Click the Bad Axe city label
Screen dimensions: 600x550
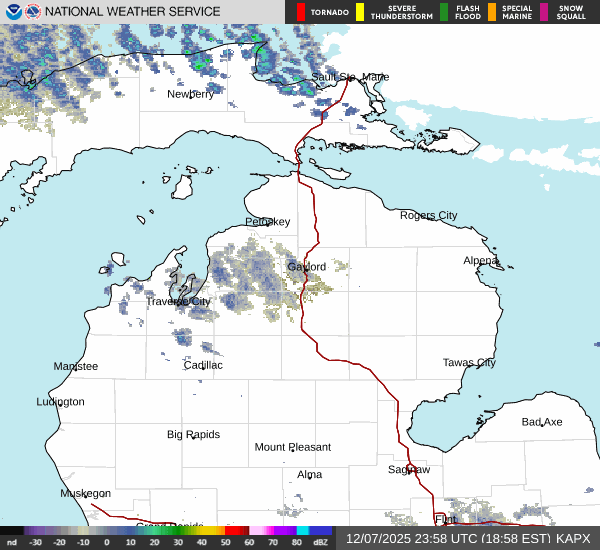(x=541, y=422)
